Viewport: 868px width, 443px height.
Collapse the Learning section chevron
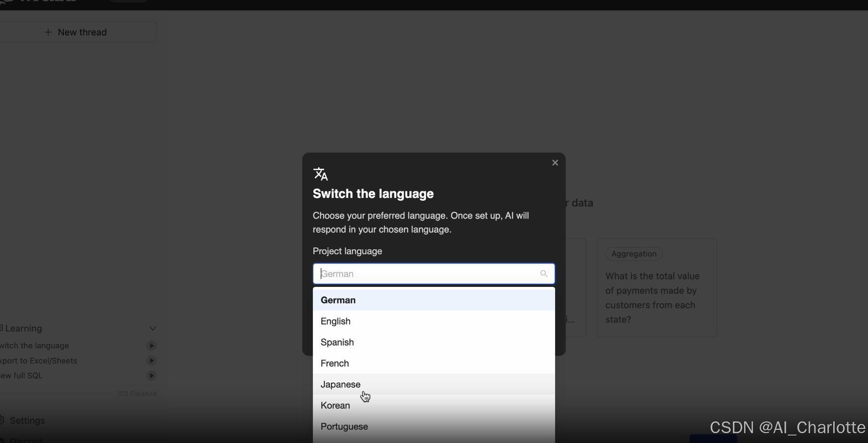point(152,328)
